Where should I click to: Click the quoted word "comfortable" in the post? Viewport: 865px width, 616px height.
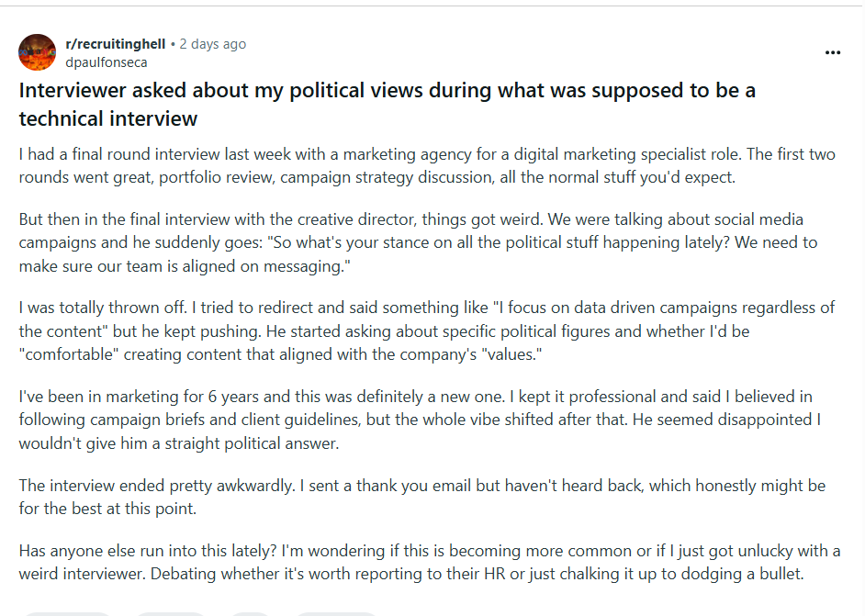[x=62, y=353]
